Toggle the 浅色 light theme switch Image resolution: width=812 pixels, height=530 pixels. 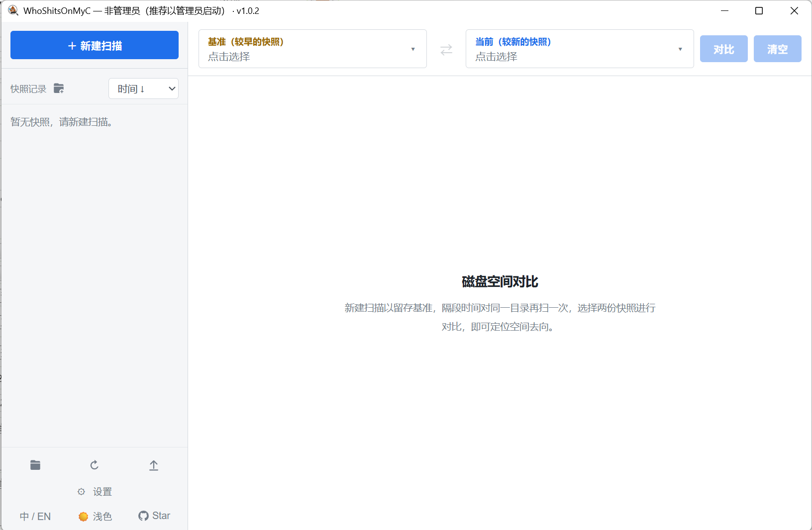click(95, 516)
